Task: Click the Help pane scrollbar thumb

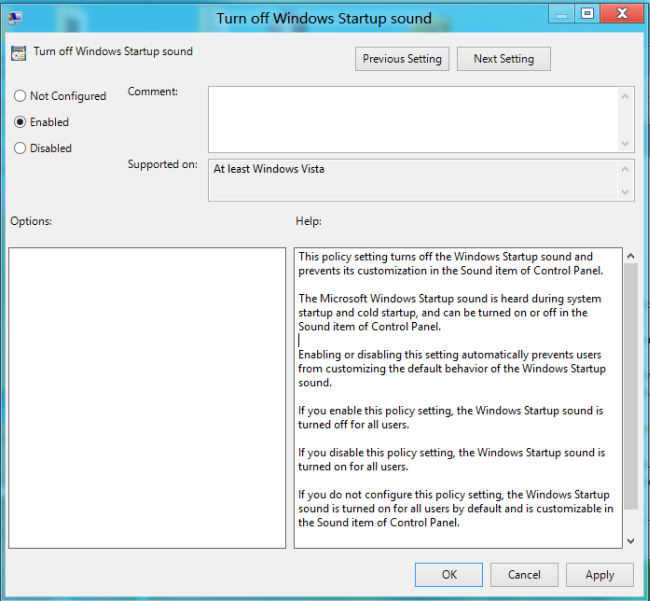Action: click(631, 386)
